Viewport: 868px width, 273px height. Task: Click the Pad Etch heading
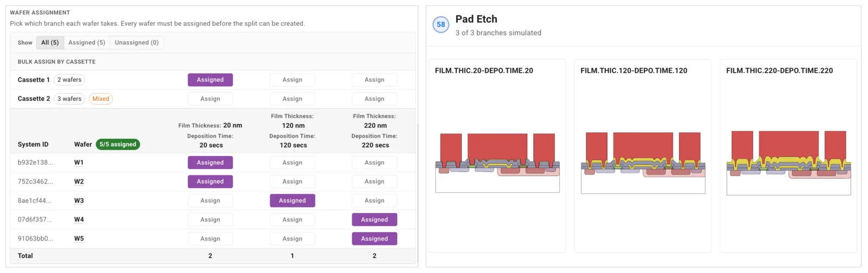coord(476,19)
